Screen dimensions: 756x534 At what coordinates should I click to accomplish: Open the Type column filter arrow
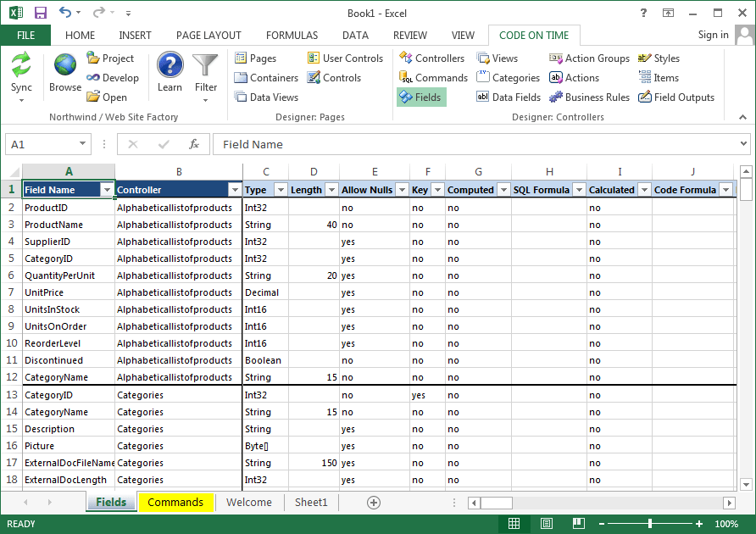coord(280,189)
